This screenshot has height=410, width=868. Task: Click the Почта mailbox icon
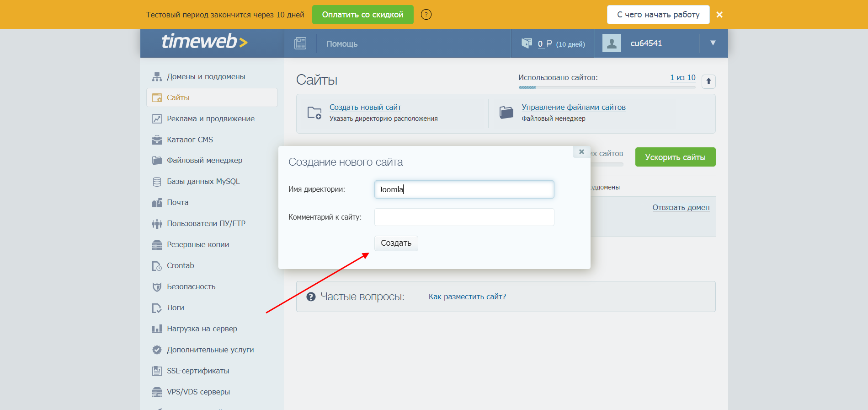[x=157, y=203]
